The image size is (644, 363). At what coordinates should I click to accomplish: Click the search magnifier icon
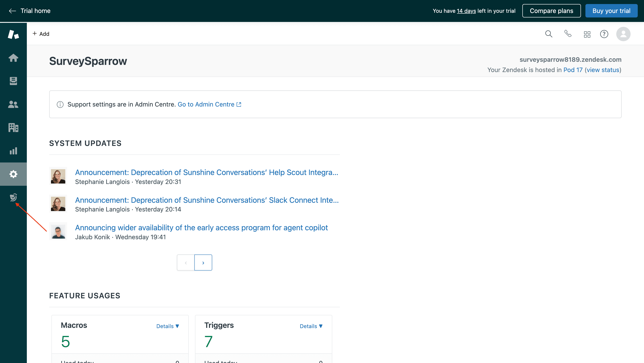(x=549, y=34)
